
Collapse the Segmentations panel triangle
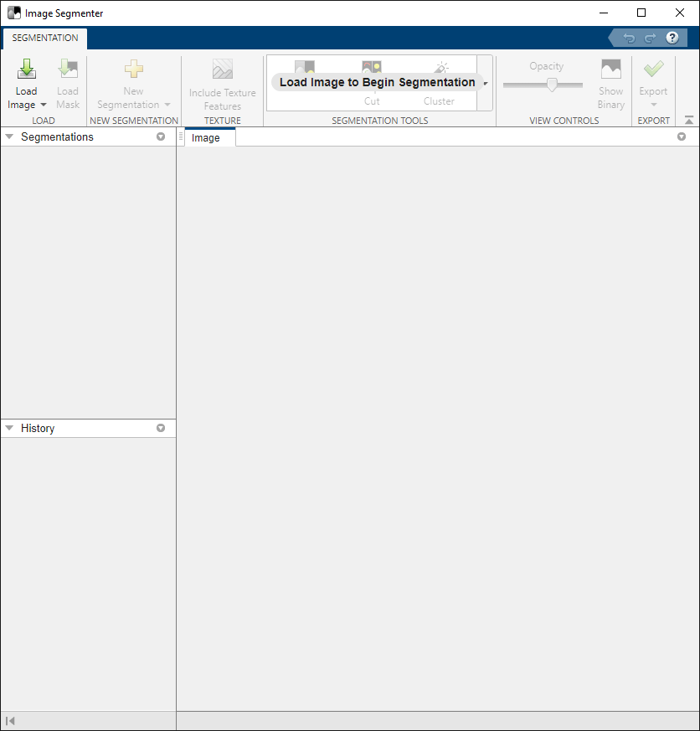9,136
